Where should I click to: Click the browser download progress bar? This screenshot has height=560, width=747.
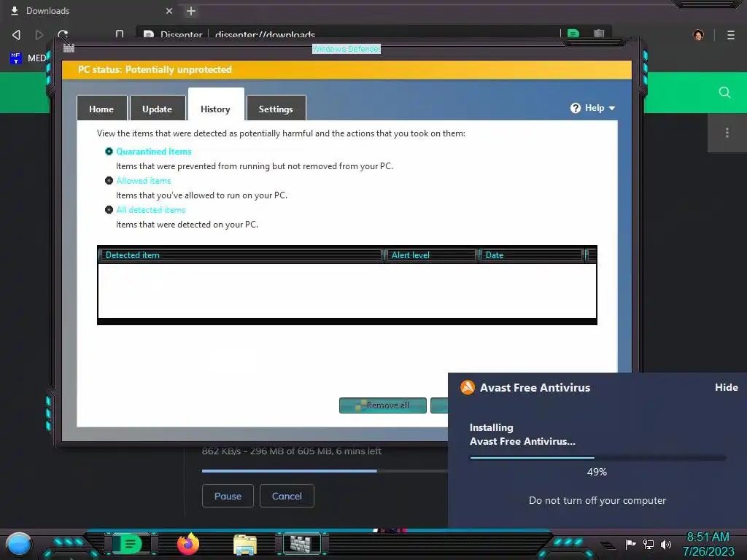tap(324, 471)
